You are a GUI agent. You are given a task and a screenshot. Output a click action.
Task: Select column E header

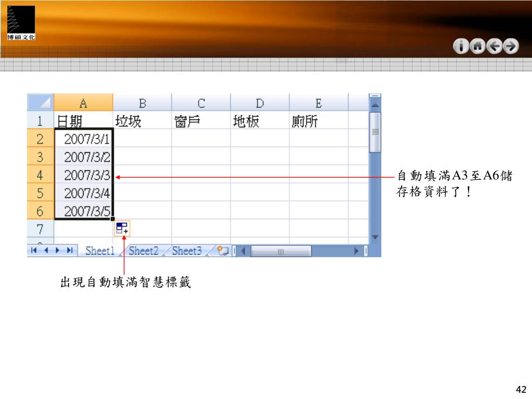click(319, 102)
